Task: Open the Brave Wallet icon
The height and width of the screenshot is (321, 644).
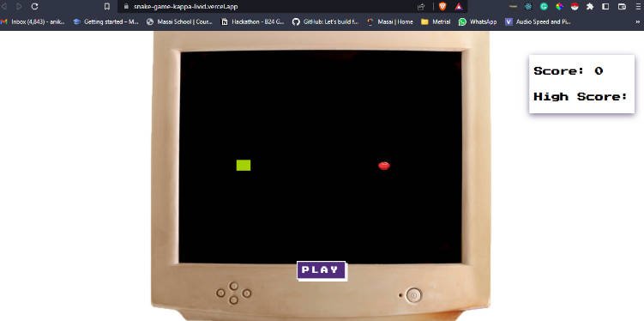Action: [622, 7]
